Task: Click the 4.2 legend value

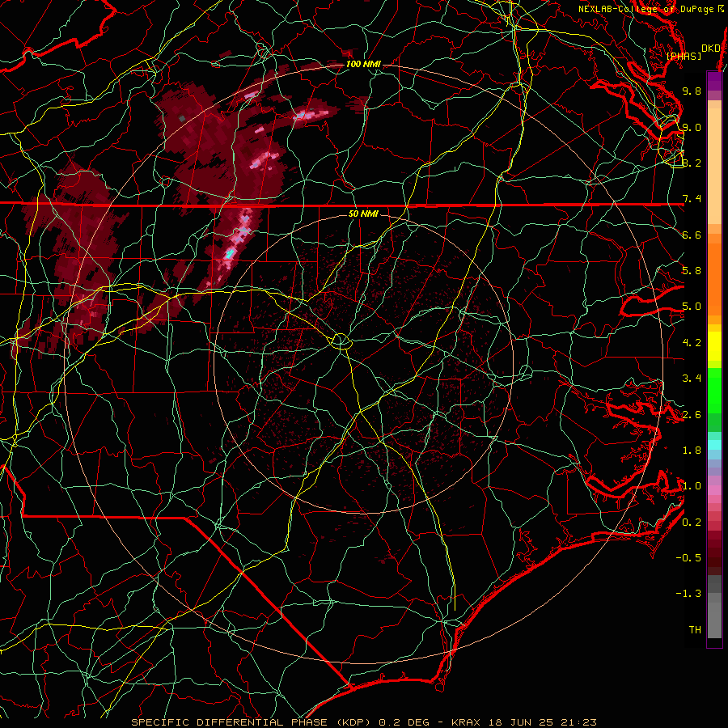Action: pyautogui.click(x=692, y=343)
